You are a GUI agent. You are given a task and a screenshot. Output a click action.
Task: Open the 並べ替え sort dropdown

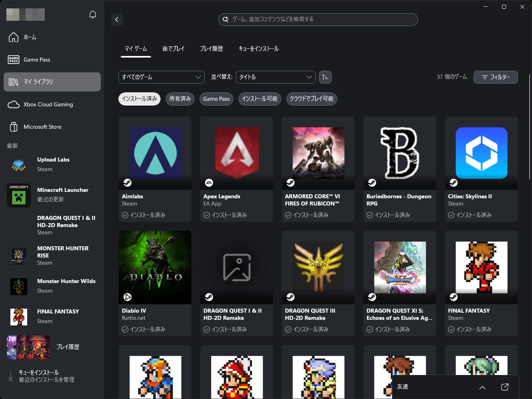coord(275,77)
